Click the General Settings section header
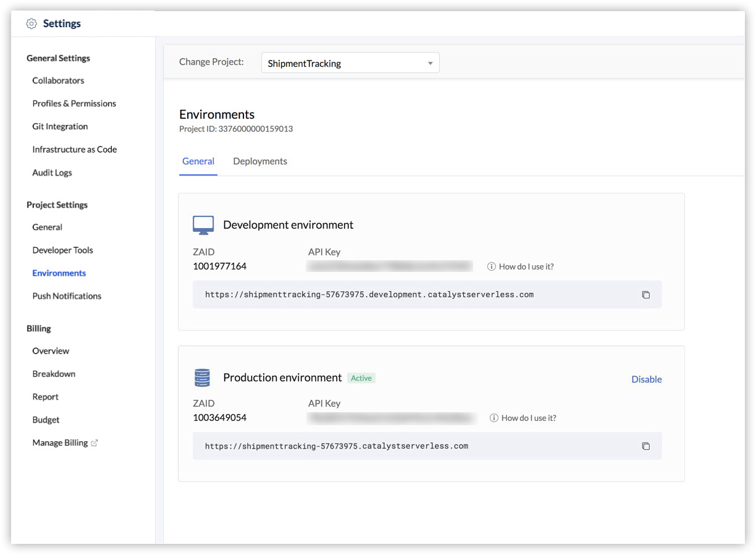 pyautogui.click(x=58, y=58)
